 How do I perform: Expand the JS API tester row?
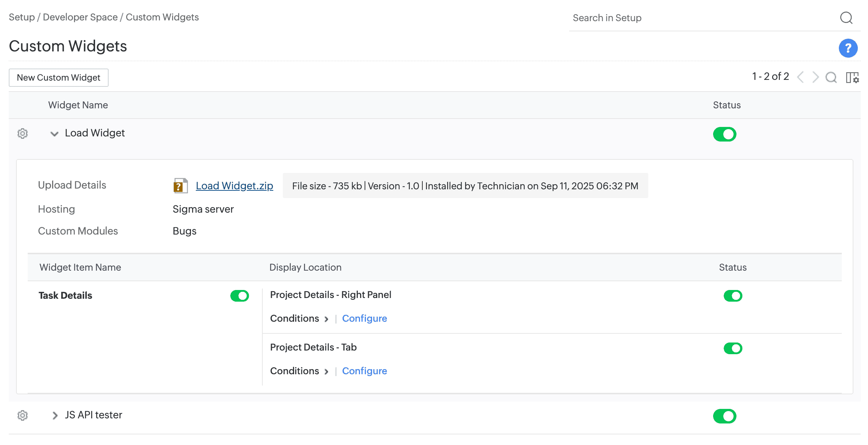(55, 415)
